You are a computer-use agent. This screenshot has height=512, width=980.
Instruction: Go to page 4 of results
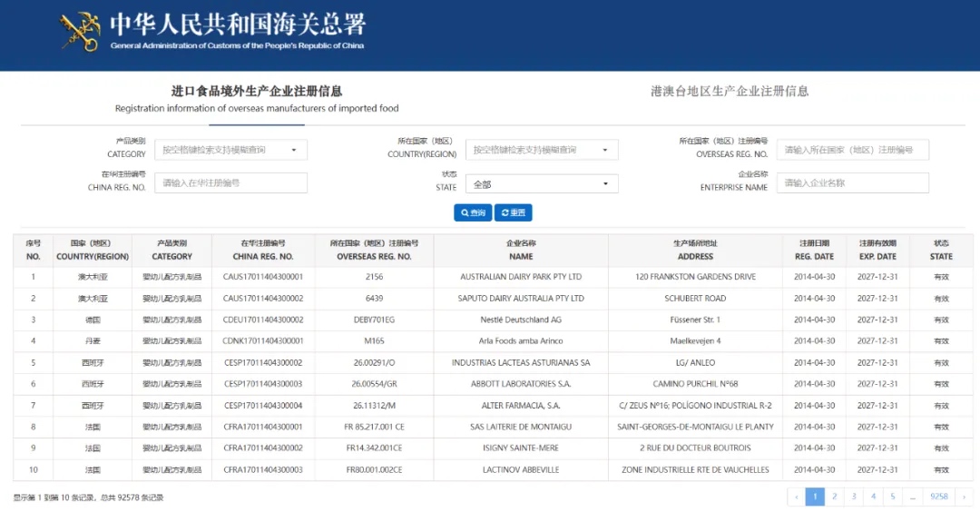tap(873, 497)
